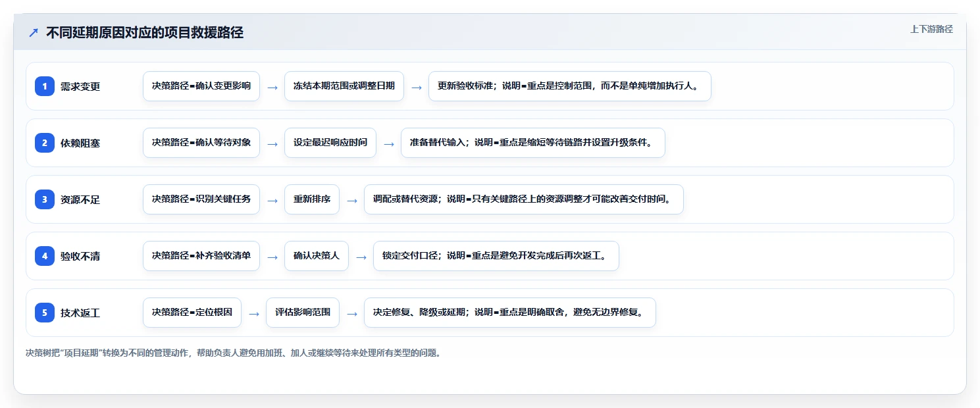Click the 更新验收标准 step box

570,86
